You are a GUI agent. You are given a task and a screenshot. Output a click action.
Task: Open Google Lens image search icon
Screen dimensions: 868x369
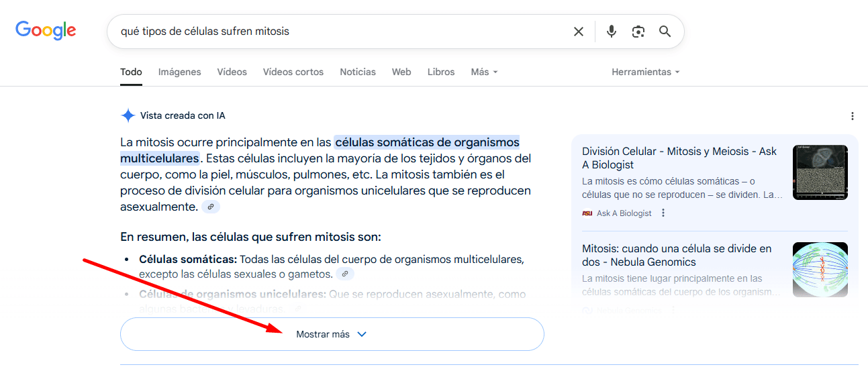[x=638, y=32]
